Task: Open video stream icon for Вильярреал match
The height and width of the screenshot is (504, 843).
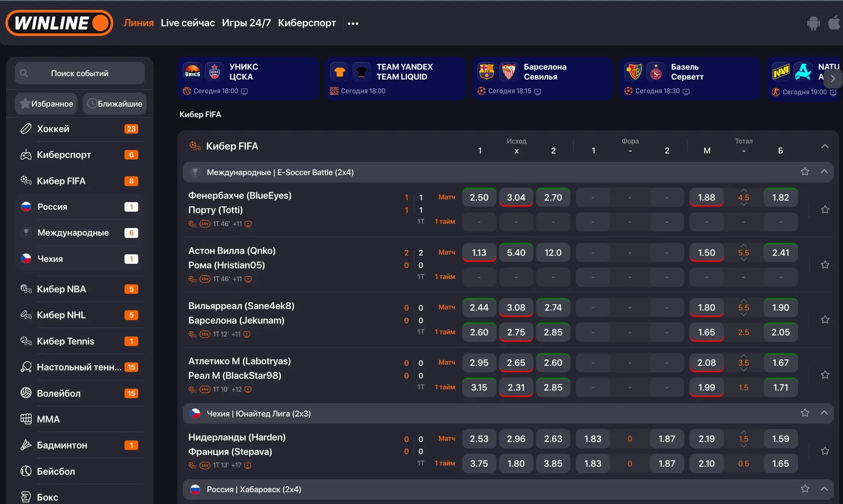Action: 247,334
